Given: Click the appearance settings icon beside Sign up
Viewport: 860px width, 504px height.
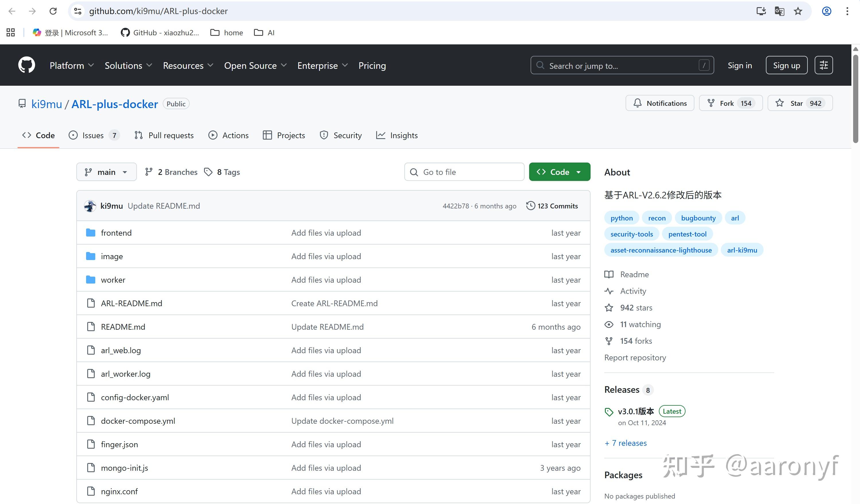Looking at the screenshot, I should click(824, 65).
